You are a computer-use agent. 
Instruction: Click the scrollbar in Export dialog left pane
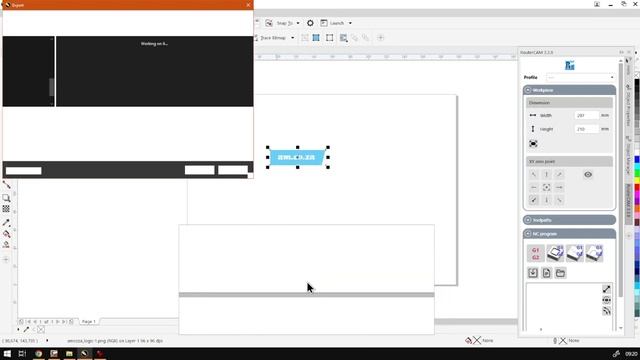click(51, 87)
